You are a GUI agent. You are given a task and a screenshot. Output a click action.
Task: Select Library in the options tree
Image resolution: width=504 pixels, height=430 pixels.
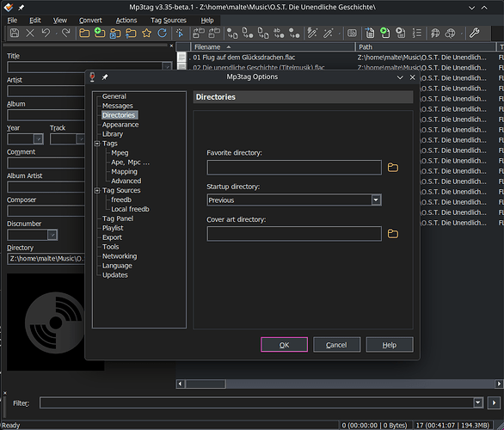113,134
